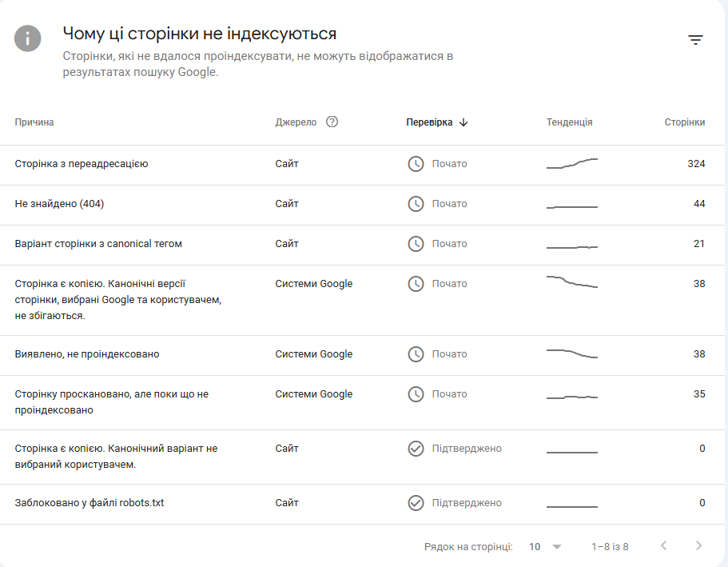Open the filter icon in the header
728x567 pixels.
[x=695, y=40]
